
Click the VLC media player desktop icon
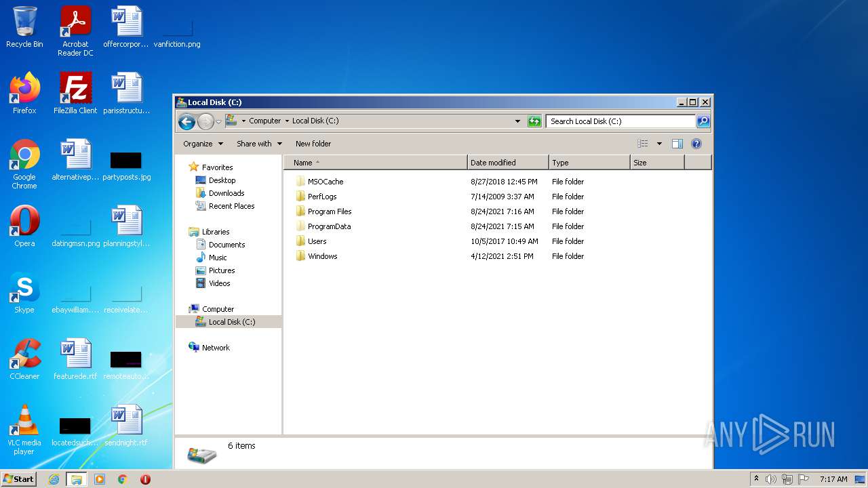24,430
